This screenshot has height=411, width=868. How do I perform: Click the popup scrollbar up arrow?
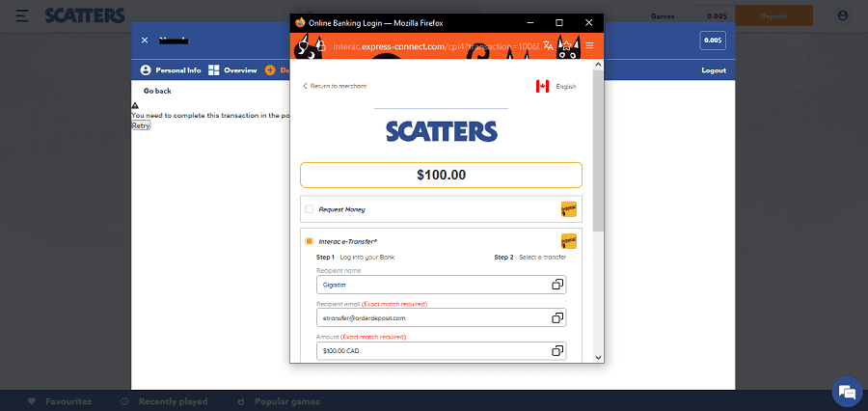598,65
